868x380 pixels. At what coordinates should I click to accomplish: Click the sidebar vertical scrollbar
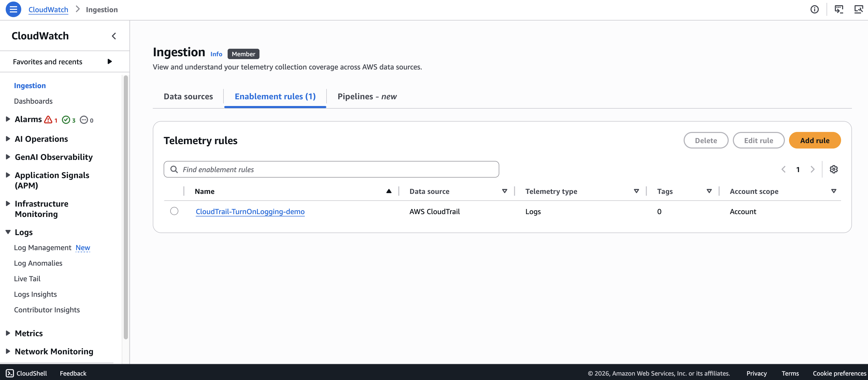pyautogui.click(x=126, y=207)
